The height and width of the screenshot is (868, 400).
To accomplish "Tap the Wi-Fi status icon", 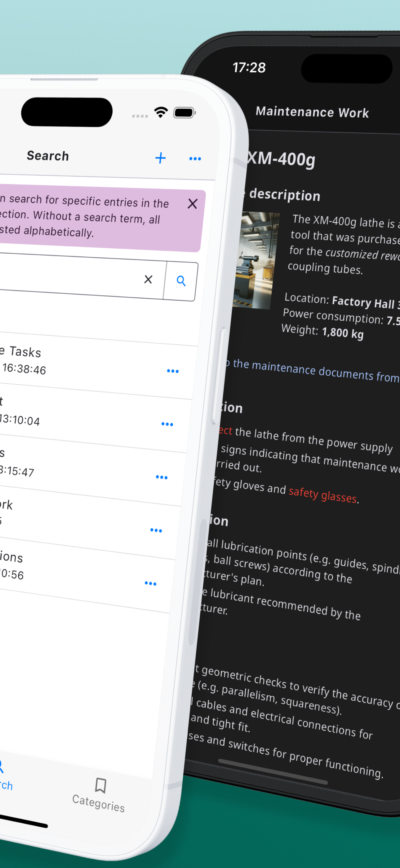I will click(161, 112).
